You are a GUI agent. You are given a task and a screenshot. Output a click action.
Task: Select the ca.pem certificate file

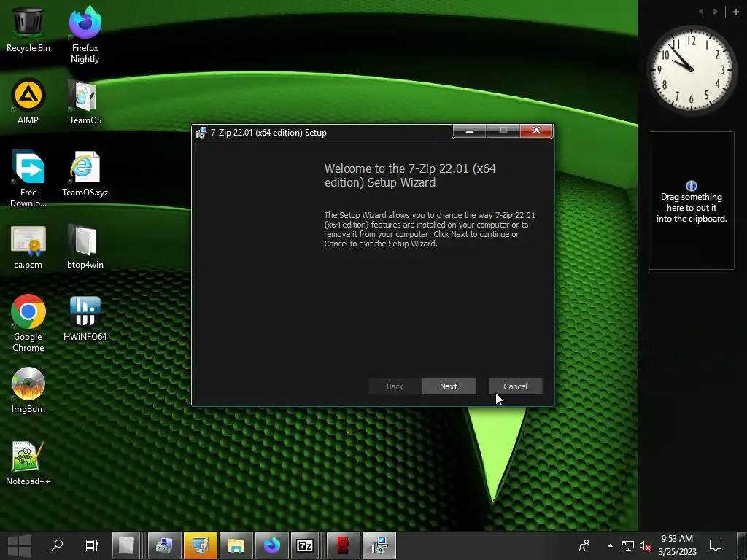(x=28, y=246)
